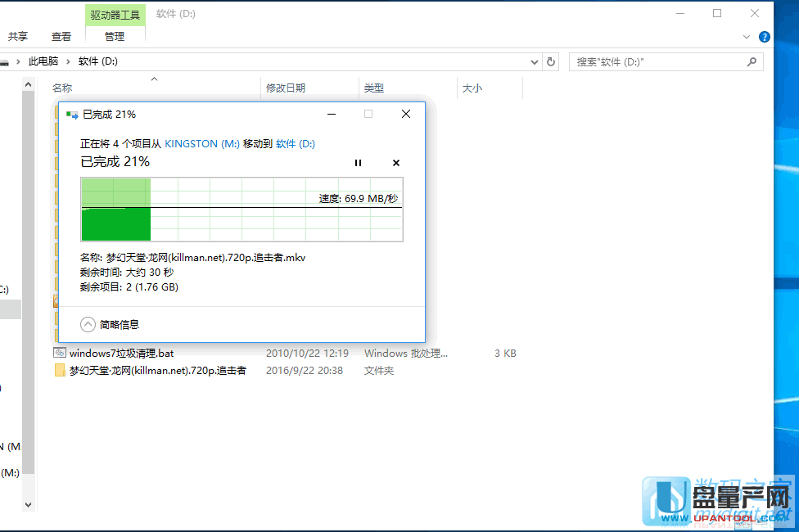
Task: Click the KINGSTON (M:) source link
Action: pyautogui.click(x=202, y=143)
